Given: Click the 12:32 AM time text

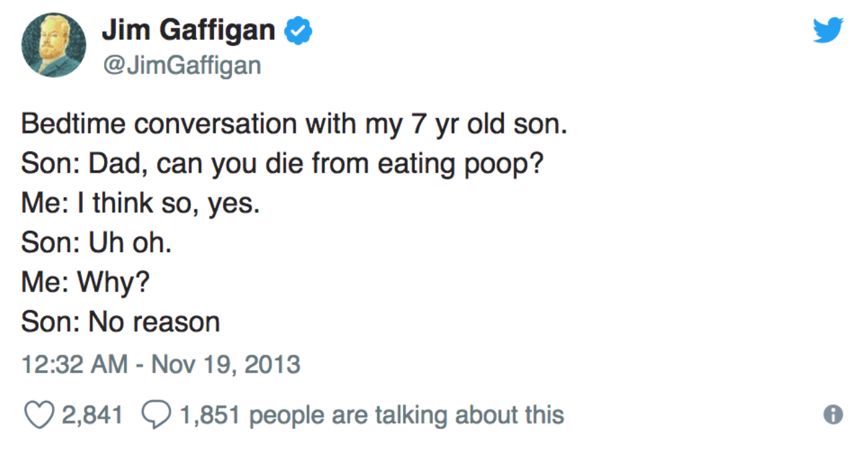Looking at the screenshot, I should click(75, 365).
